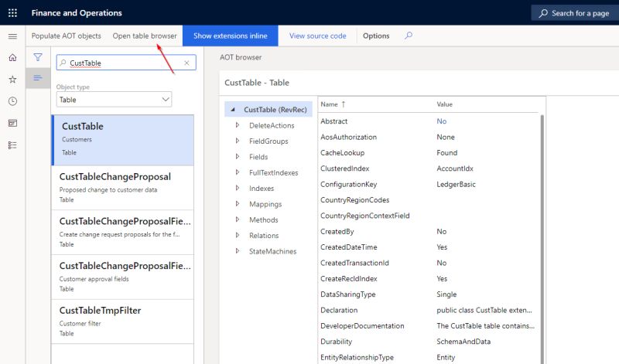Viewport: 619px width, 364px height.
Task: Click Search for a page box
Action: tap(575, 13)
